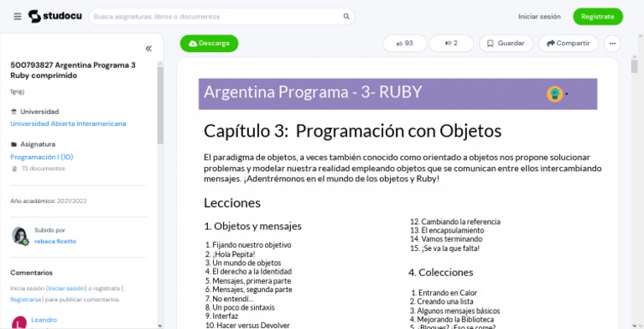The width and height of the screenshot is (644, 329).
Task: Focus the search documents field
Action: pyautogui.click(x=221, y=17)
